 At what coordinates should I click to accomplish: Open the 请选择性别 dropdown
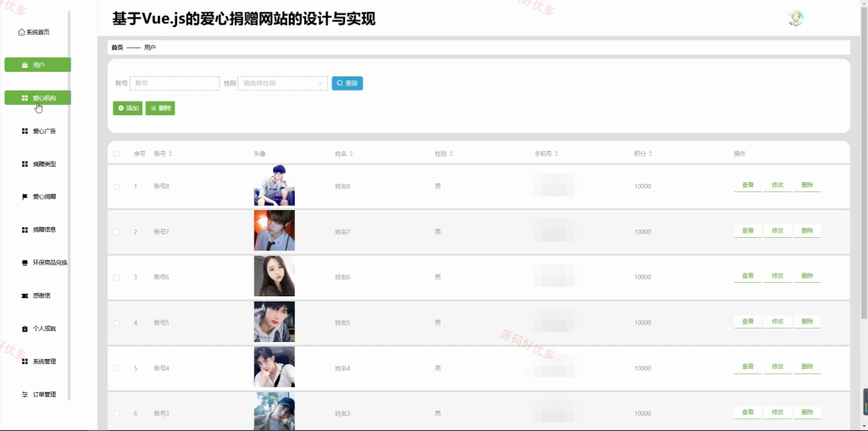(x=282, y=84)
